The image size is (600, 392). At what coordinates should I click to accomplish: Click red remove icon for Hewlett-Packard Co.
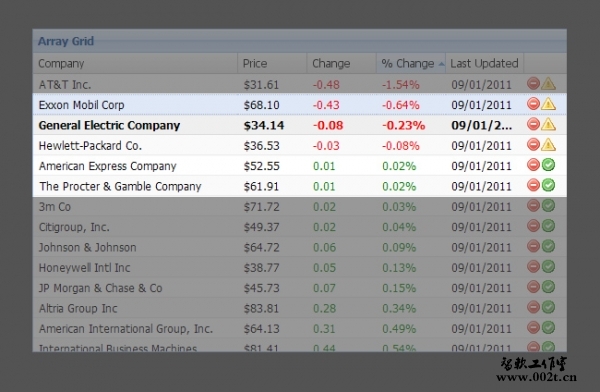533,144
